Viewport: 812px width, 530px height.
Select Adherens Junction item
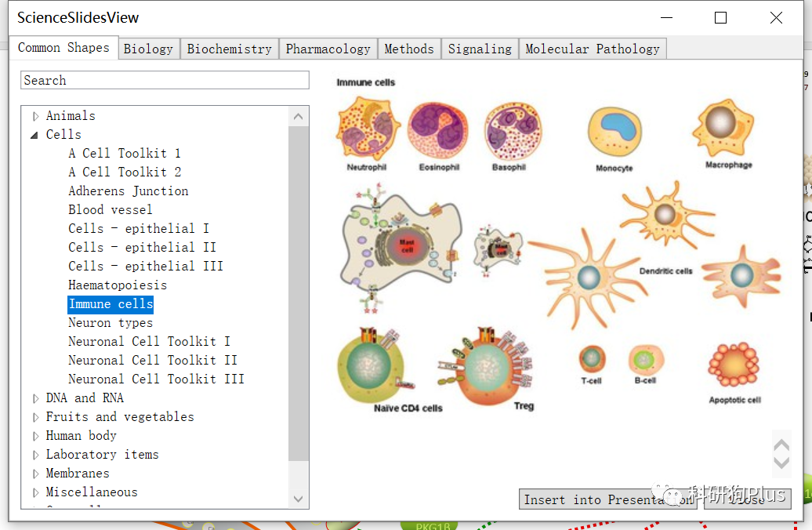(x=129, y=191)
